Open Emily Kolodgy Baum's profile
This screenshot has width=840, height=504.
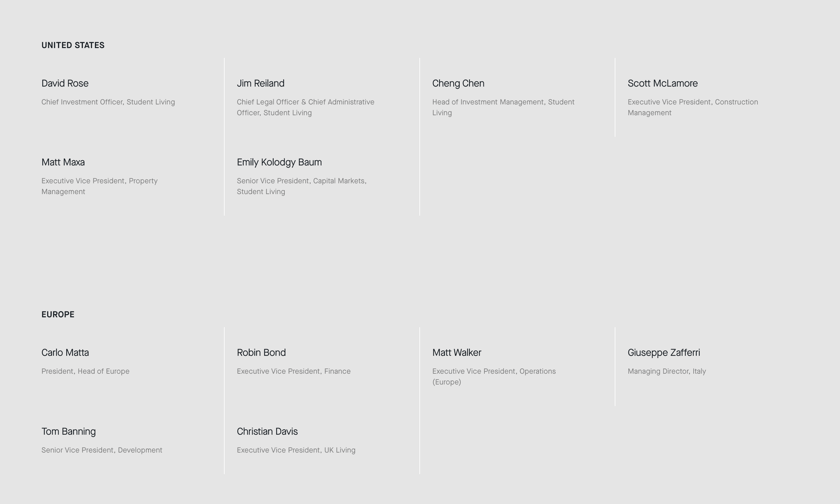pyautogui.click(x=279, y=162)
